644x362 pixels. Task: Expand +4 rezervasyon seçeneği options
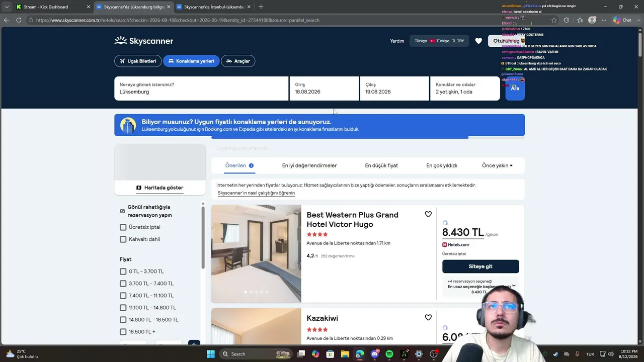click(x=481, y=286)
